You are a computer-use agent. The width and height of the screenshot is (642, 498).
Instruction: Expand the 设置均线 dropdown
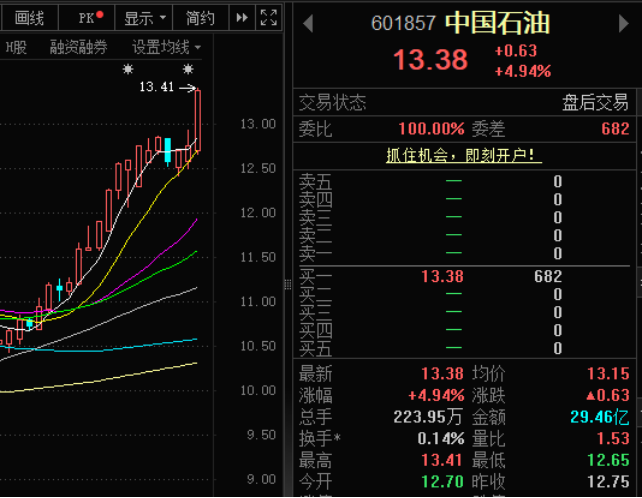pos(166,48)
